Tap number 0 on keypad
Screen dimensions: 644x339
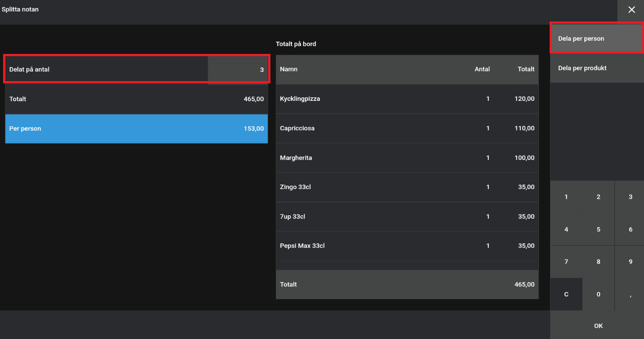pyautogui.click(x=598, y=294)
